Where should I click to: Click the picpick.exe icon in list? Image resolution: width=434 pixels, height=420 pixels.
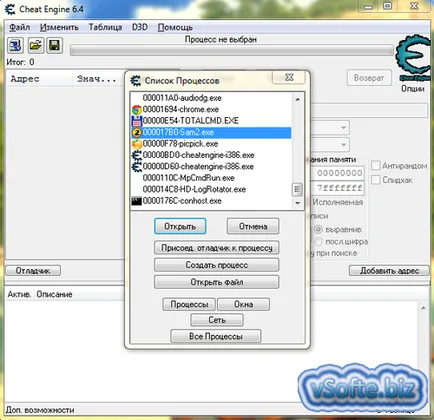click(137, 144)
